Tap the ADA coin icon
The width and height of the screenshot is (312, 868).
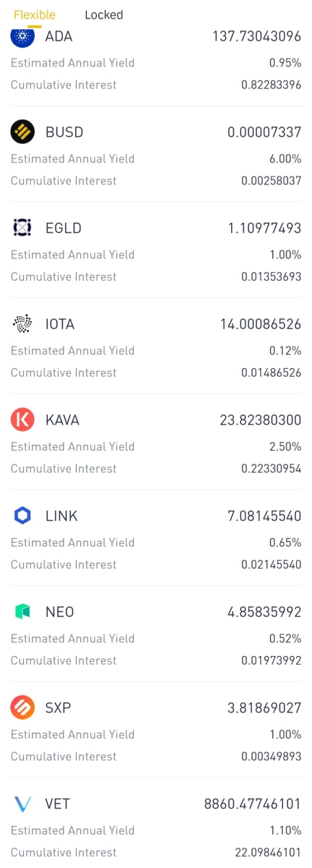click(22, 36)
